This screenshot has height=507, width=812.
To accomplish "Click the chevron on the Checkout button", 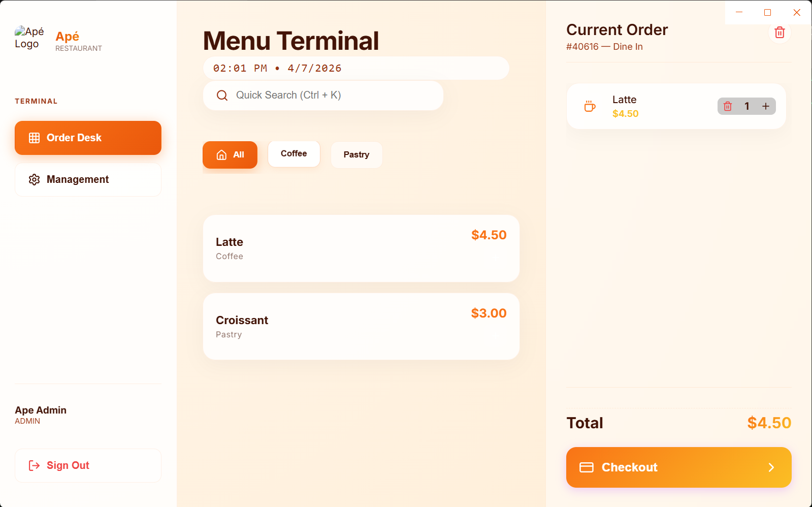I will 771,467.
